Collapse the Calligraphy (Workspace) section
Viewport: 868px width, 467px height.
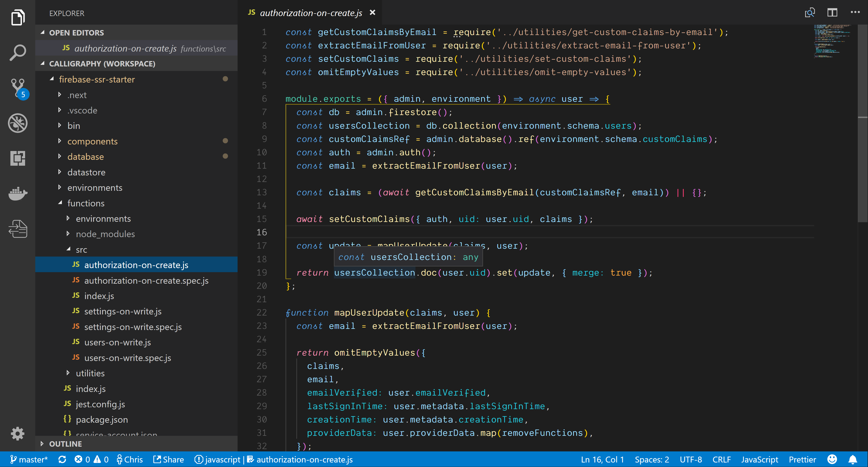tap(136, 63)
